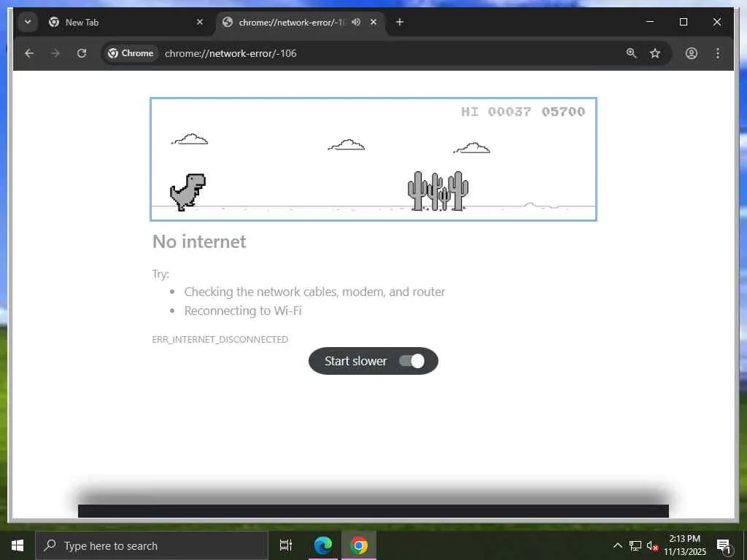Image resolution: width=747 pixels, height=560 pixels.
Task: Click the forward navigation arrow
Action: [55, 53]
